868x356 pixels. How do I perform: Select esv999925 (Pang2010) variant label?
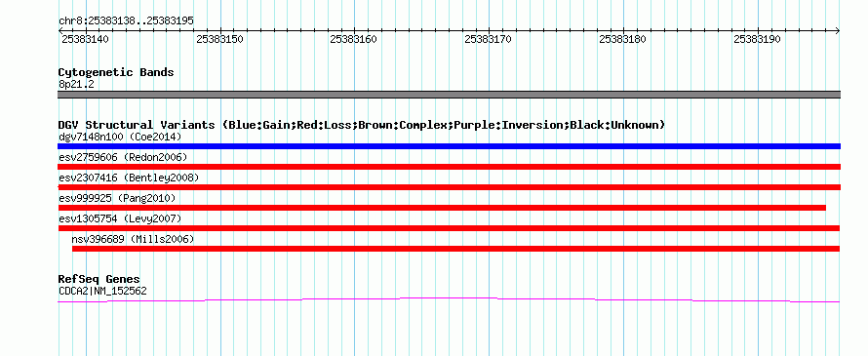117,198
